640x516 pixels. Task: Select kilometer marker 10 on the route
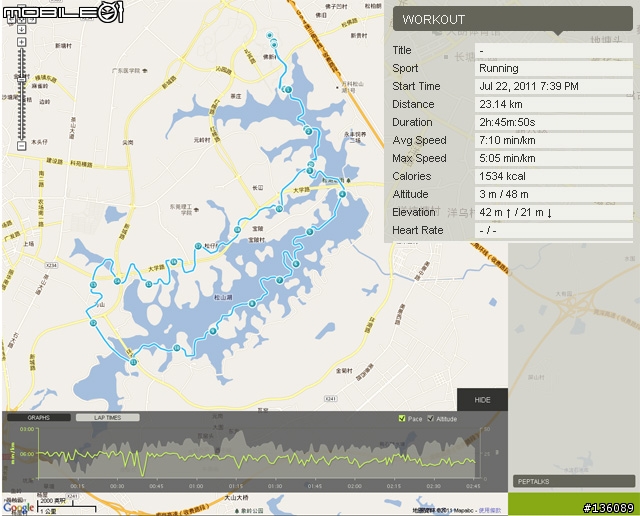point(177,348)
